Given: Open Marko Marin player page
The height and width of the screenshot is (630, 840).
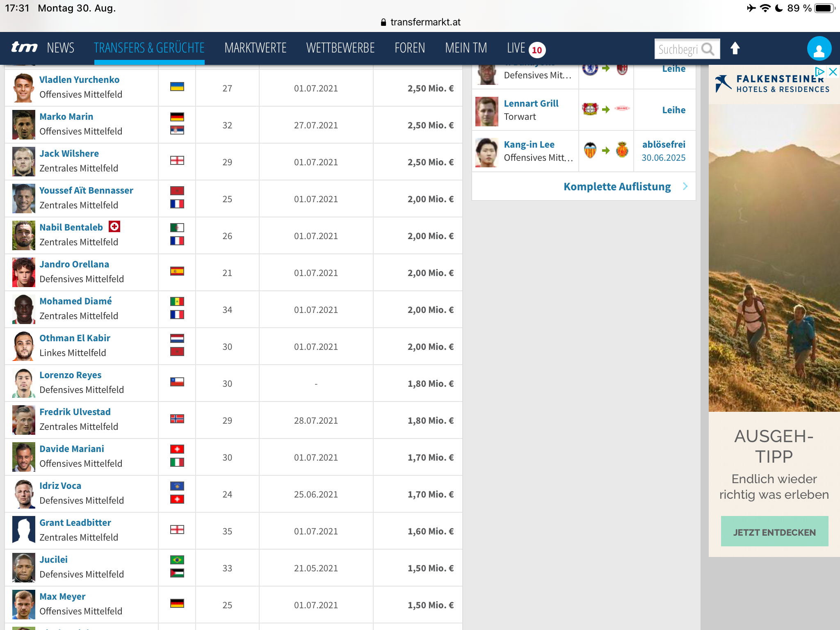Looking at the screenshot, I should pyautogui.click(x=66, y=116).
